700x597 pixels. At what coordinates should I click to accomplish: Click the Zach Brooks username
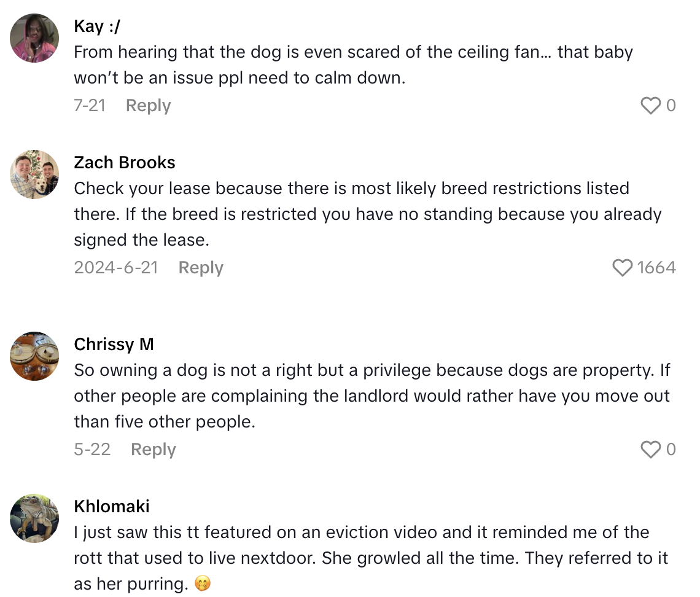[x=125, y=163]
